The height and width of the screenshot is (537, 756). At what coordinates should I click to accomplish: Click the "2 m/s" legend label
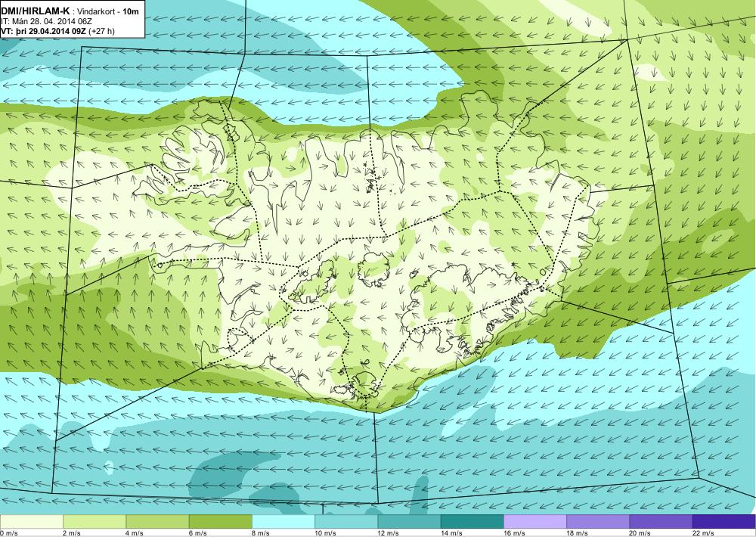click(73, 533)
